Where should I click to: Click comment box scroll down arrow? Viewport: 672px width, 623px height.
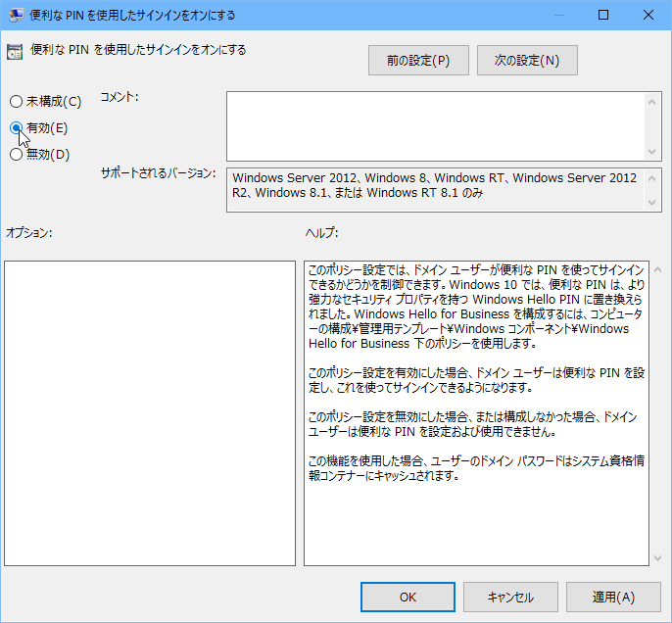click(x=651, y=151)
